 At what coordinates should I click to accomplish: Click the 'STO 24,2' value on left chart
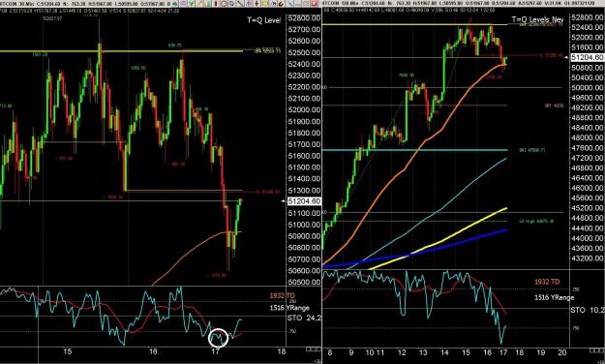[304, 318]
